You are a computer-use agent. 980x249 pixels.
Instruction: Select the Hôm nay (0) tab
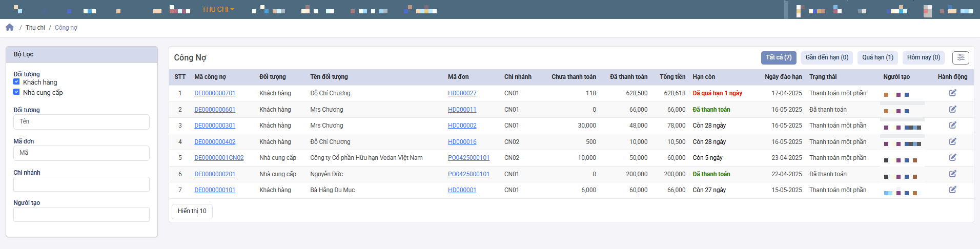[924, 57]
